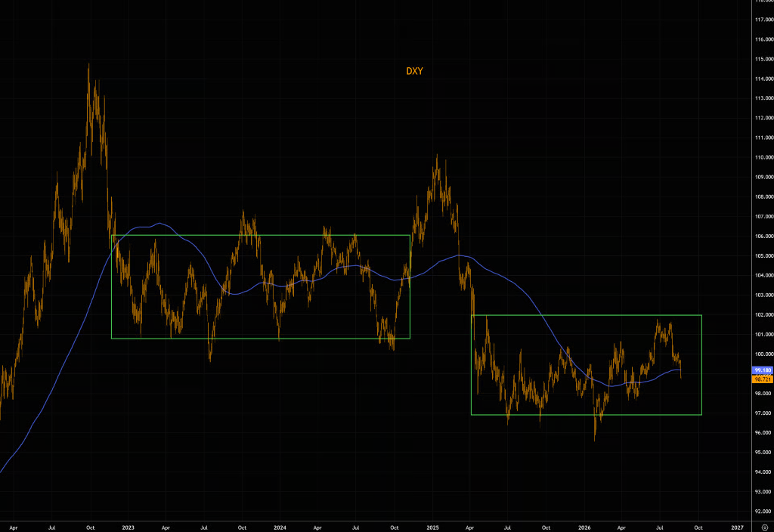The width and height of the screenshot is (774, 532).
Task: Click the 2025 label on time axis
Action: pyautogui.click(x=432, y=527)
